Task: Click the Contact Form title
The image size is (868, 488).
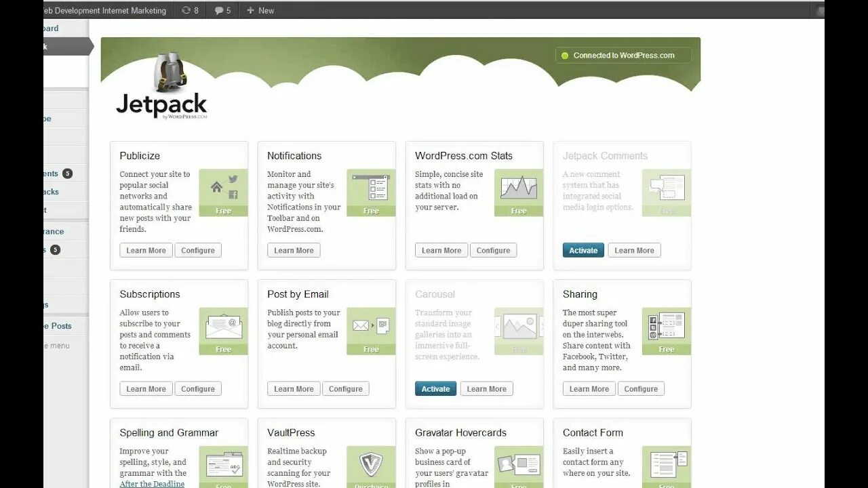Action: pyautogui.click(x=593, y=432)
